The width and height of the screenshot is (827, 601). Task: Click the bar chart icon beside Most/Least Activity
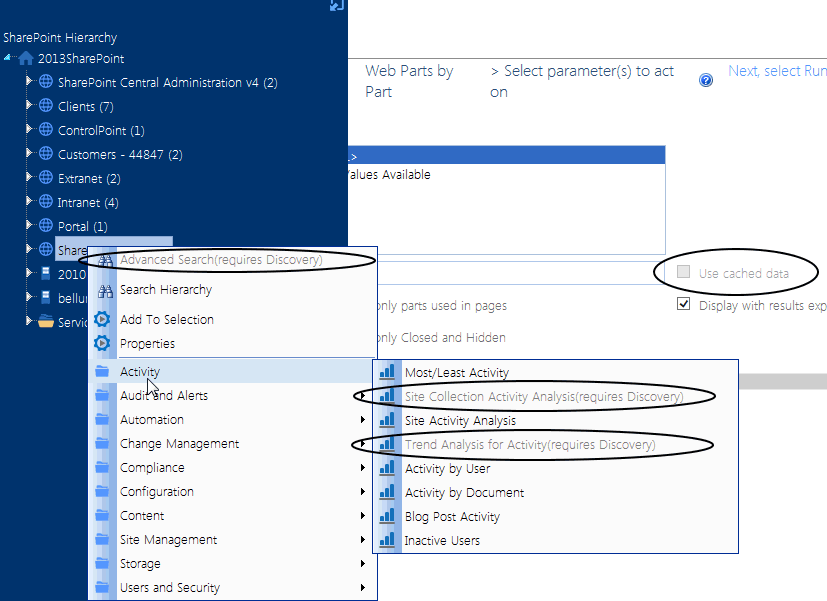point(387,371)
